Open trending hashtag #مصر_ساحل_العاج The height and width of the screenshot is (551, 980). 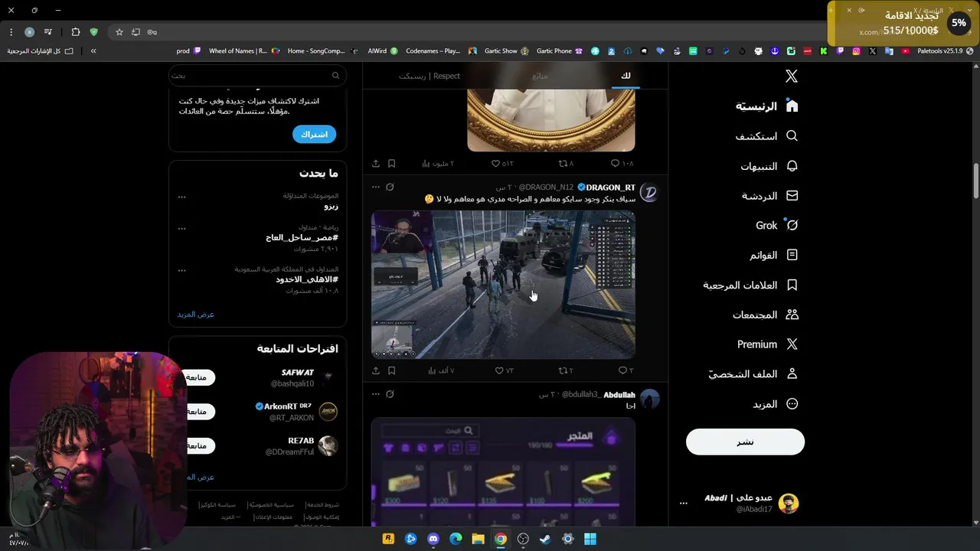(x=302, y=238)
